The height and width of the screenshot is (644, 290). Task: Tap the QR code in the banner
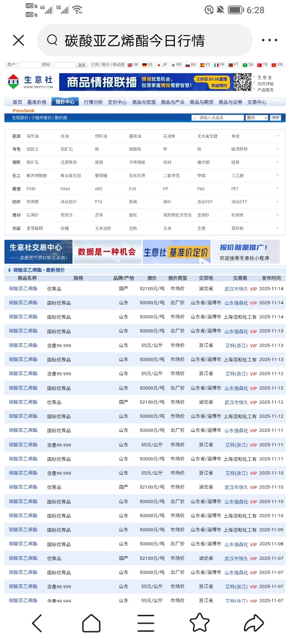(243, 82)
